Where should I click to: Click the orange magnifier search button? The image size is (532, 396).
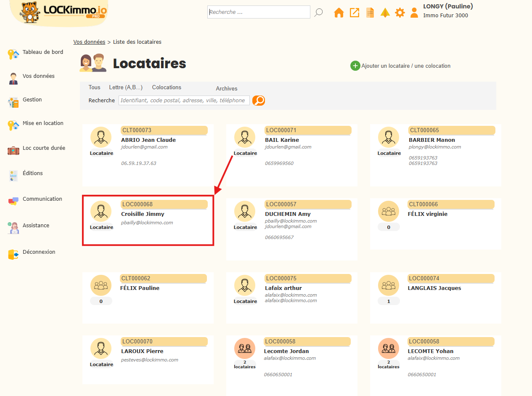(x=258, y=101)
